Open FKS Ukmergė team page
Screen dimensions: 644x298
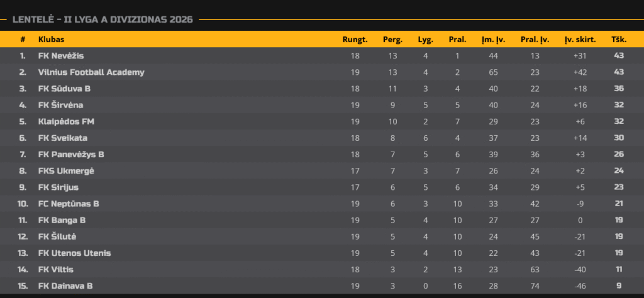[x=66, y=171]
